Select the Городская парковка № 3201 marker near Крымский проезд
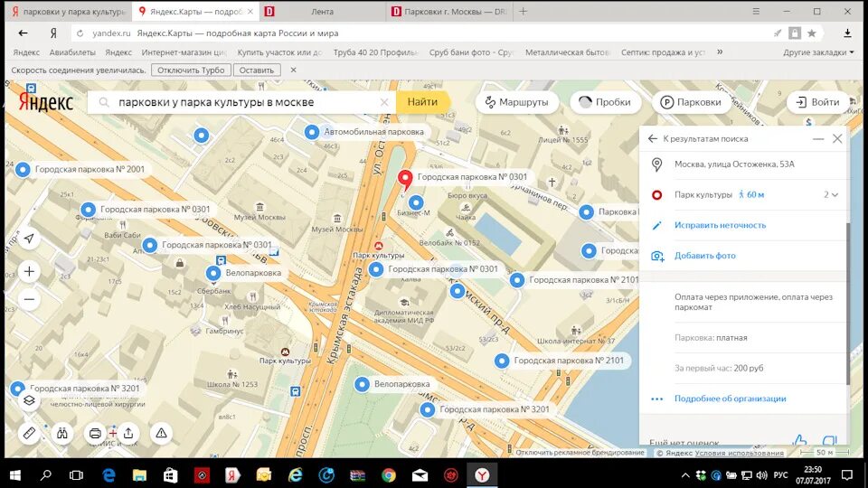Screen dimensions: 868x488 428,410
